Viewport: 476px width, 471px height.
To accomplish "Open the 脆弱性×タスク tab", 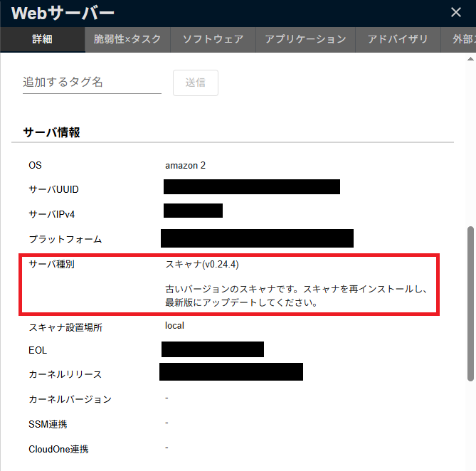I will point(127,39).
